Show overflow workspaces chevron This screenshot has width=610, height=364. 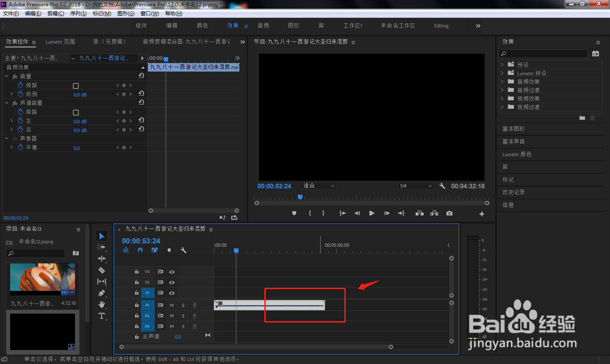pyautogui.click(x=478, y=26)
